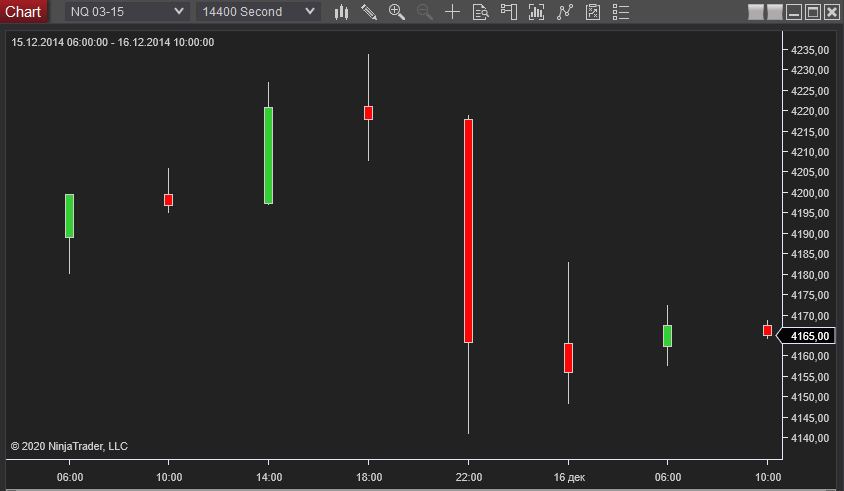The height and width of the screenshot is (491, 844).
Task: Click the 4200,00 price axis label
Action: click(x=810, y=193)
